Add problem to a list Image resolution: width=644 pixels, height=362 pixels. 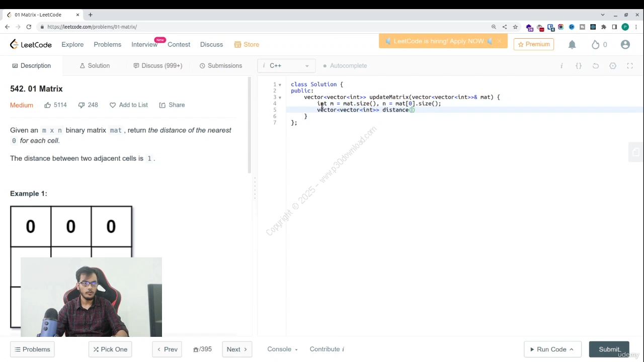pos(129,105)
